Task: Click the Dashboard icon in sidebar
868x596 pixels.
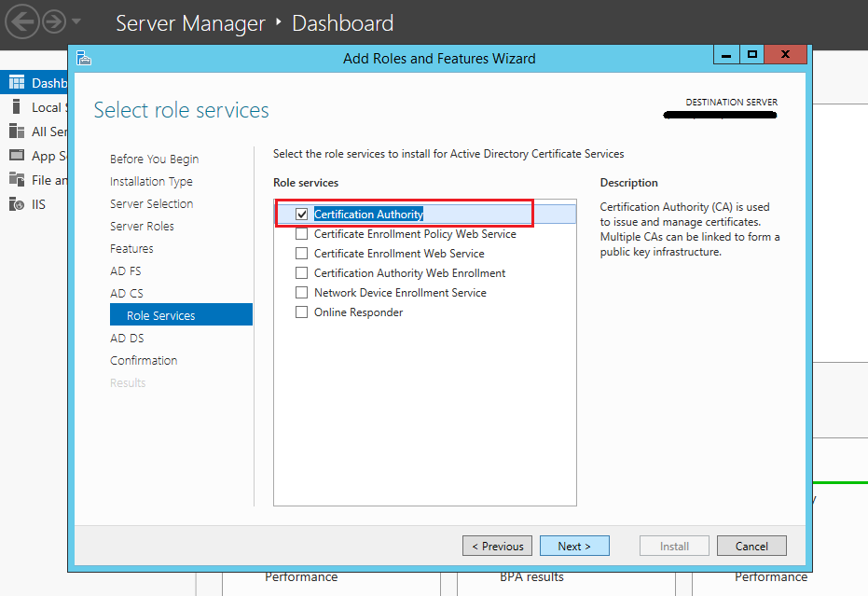Action: [17, 83]
